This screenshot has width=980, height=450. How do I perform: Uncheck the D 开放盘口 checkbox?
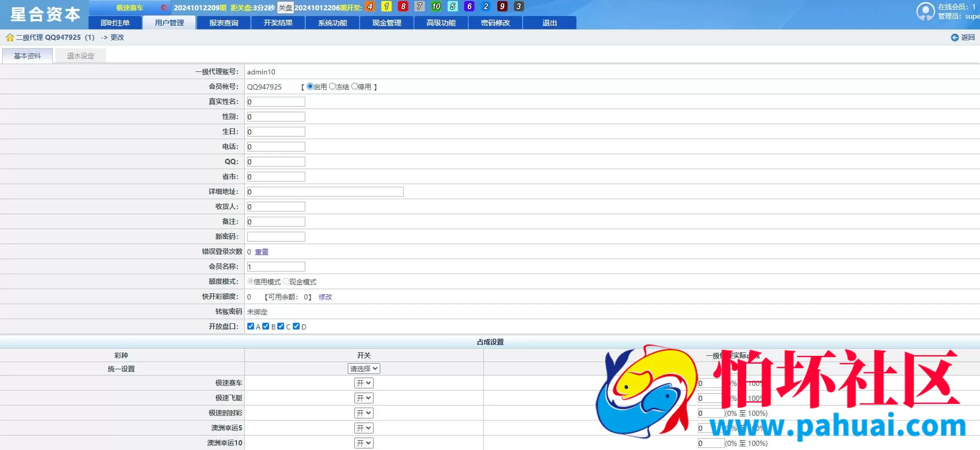[296, 326]
